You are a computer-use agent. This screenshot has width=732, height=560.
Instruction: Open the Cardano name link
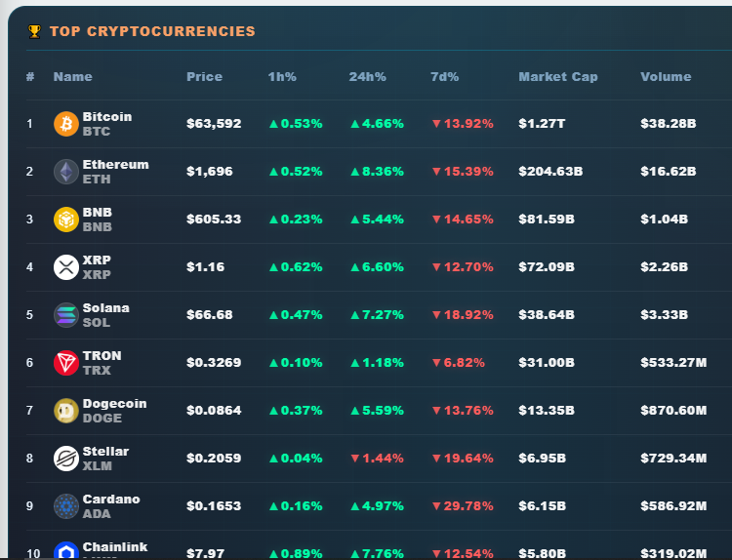coord(111,500)
